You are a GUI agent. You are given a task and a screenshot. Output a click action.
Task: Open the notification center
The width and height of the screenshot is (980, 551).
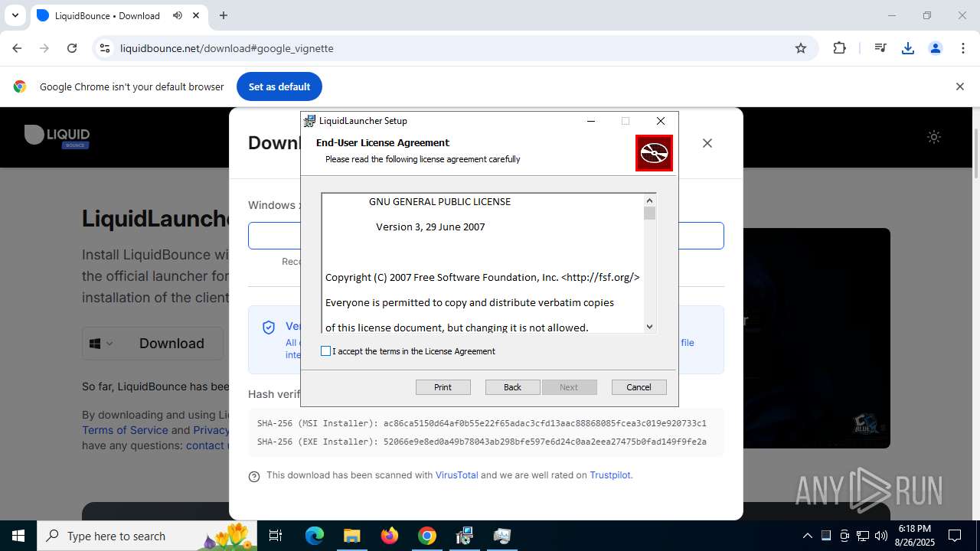(x=955, y=536)
